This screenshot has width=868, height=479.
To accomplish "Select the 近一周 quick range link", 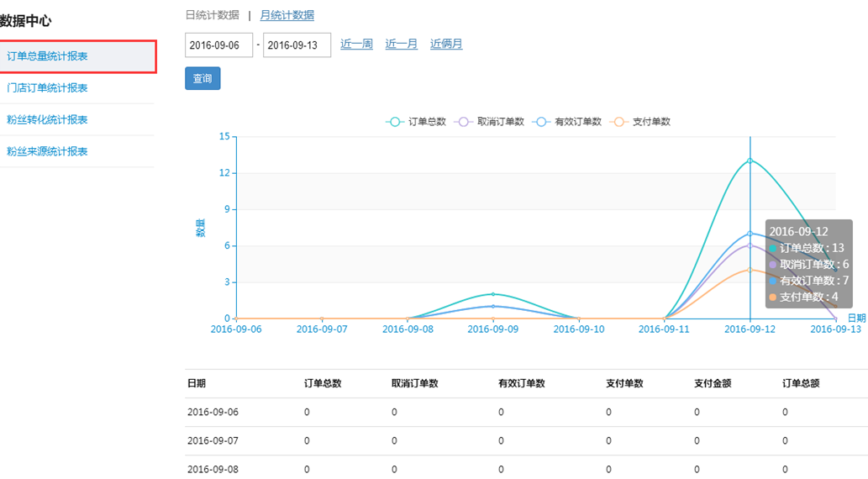I will [356, 44].
